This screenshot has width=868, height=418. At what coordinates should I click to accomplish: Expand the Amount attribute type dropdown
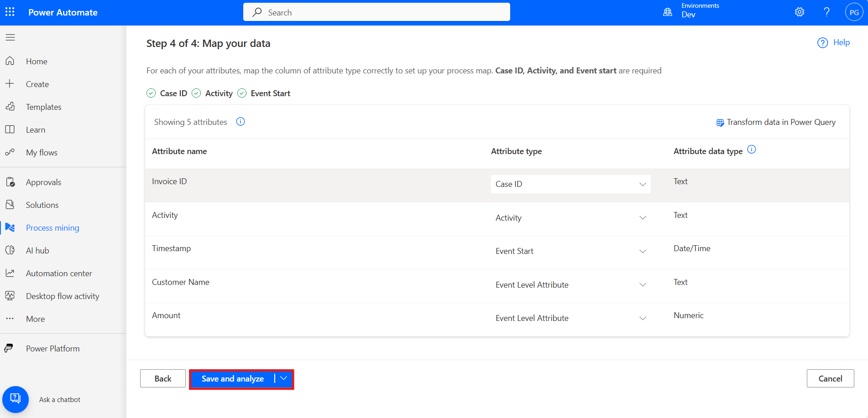(x=570, y=318)
